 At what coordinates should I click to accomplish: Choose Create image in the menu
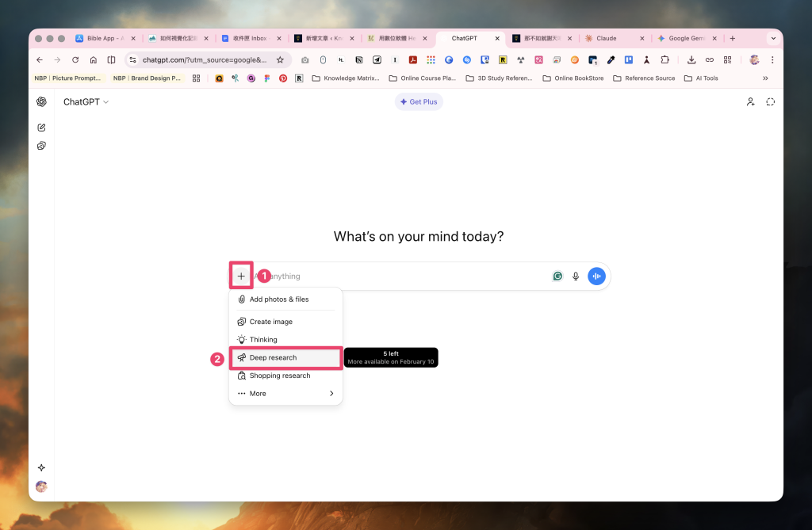pos(270,322)
